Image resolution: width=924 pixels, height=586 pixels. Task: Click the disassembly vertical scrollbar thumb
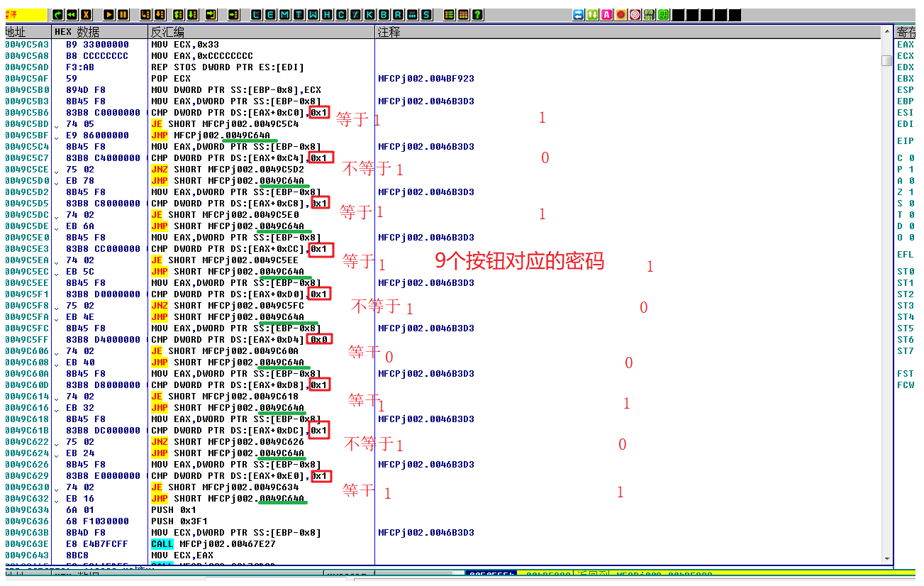(x=886, y=60)
